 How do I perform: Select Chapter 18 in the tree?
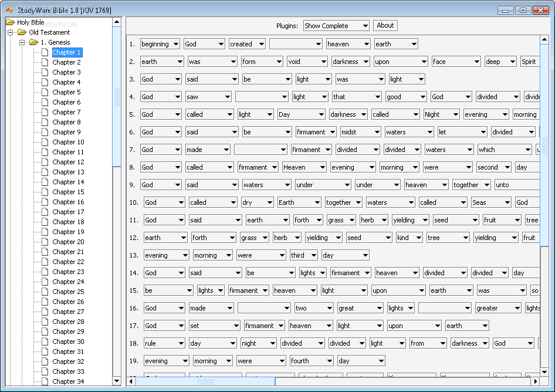[x=68, y=222]
